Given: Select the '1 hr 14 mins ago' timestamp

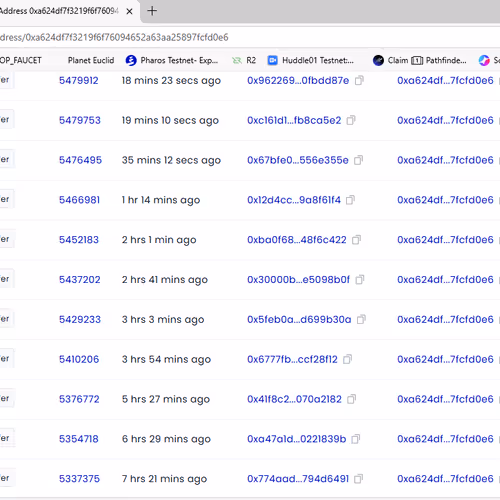Looking at the screenshot, I should click(161, 200).
